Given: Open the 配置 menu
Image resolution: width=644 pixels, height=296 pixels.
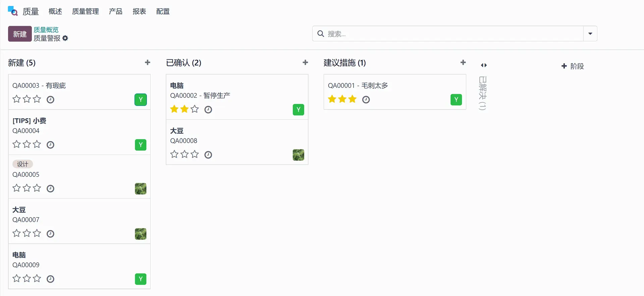Looking at the screenshot, I should [163, 11].
